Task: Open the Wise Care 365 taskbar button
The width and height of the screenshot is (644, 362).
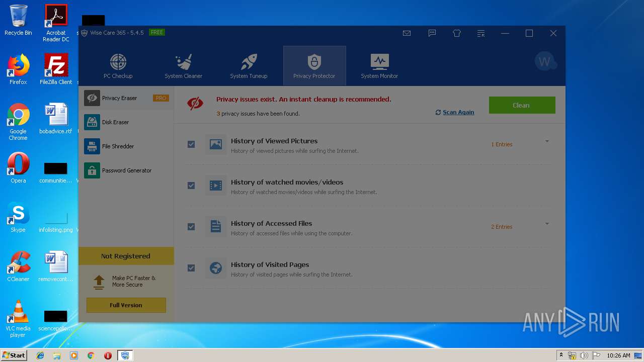Action: (x=125, y=355)
